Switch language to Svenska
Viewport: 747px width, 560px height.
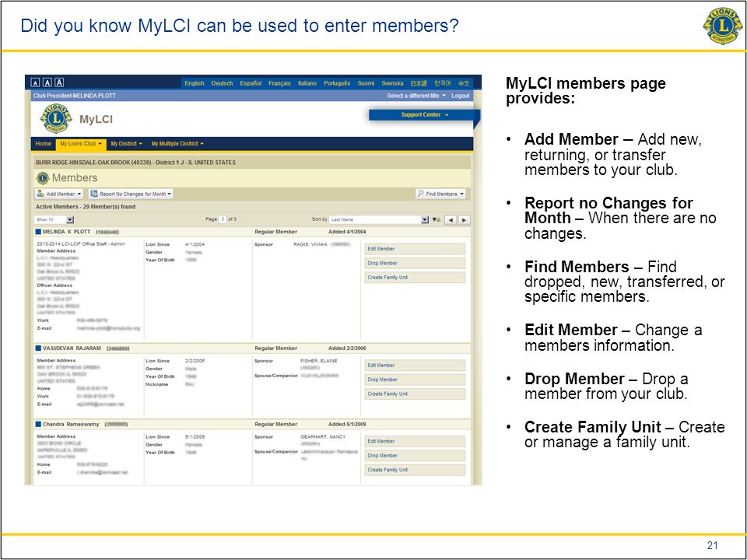[x=392, y=83]
